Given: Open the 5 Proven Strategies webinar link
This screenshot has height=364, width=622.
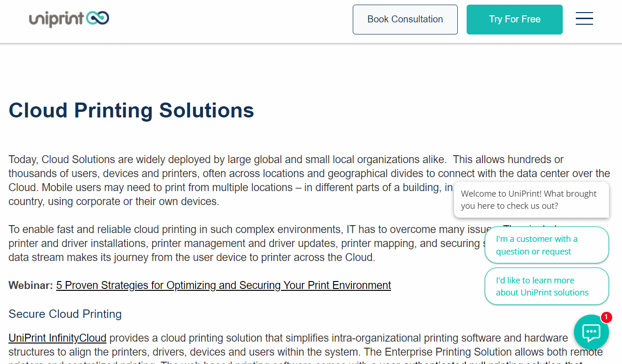Looking at the screenshot, I should (224, 285).
